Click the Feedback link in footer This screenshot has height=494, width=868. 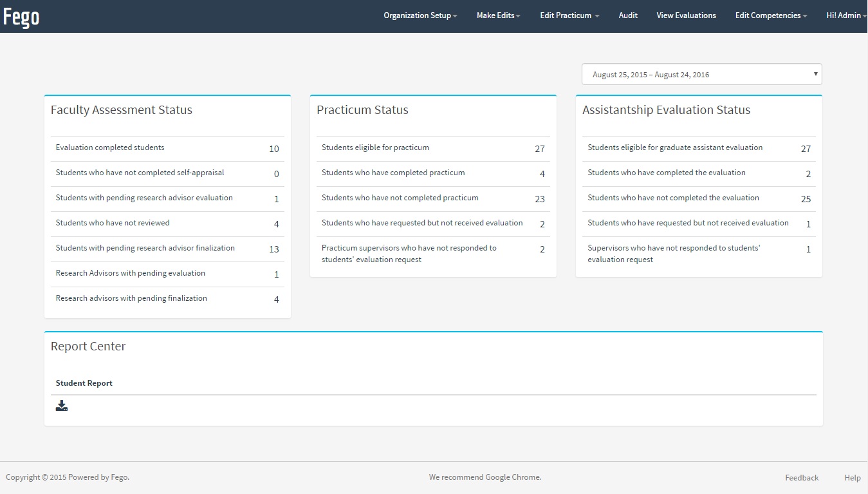pos(802,478)
